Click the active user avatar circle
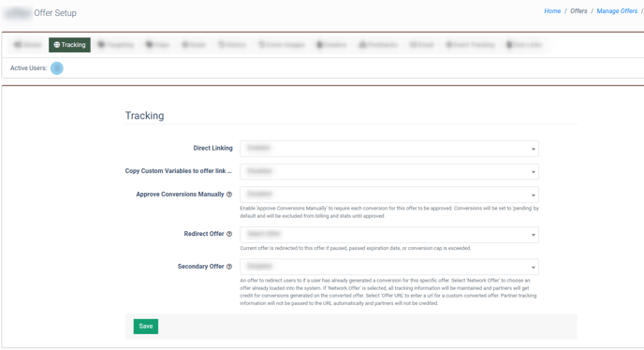This screenshot has height=350, width=644. click(57, 68)
